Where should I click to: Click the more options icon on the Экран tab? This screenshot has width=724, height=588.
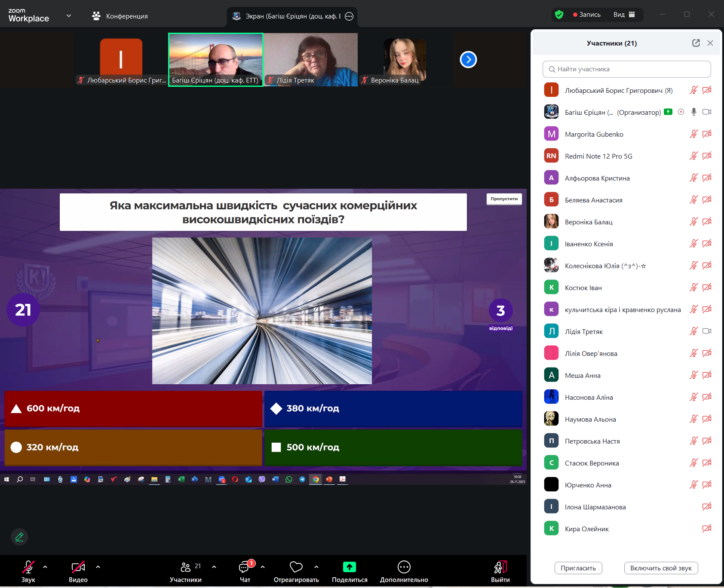[x=349, y=16]
